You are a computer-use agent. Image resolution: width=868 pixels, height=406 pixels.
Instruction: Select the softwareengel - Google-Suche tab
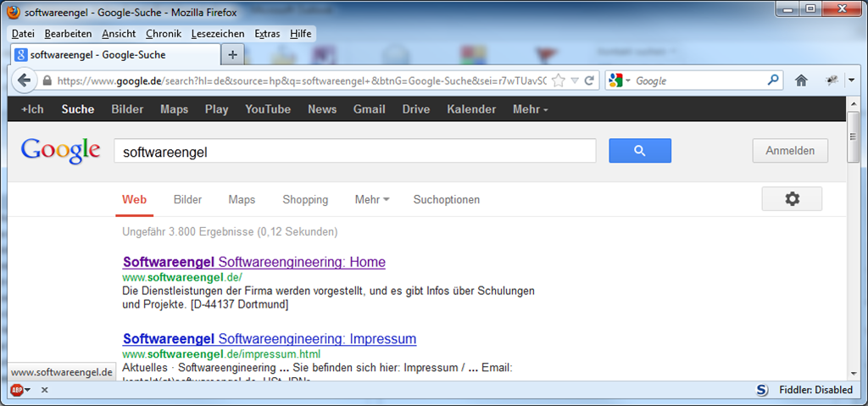(115, 55)
